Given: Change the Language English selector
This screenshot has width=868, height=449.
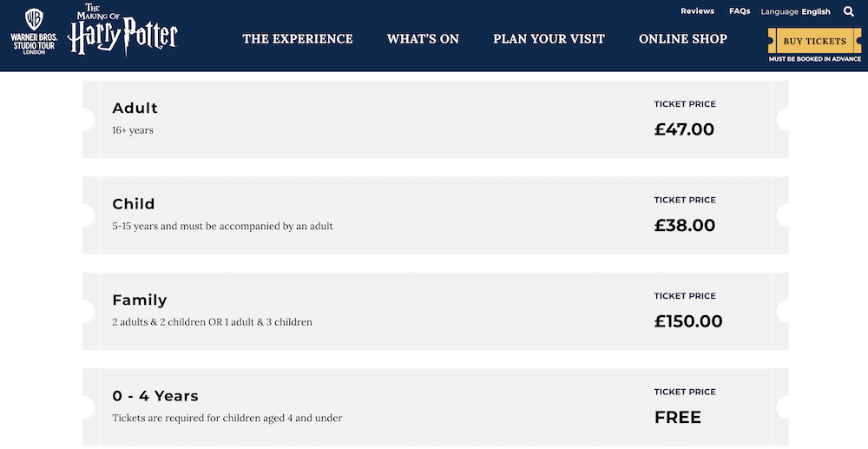Looking at the screenshot, I should click(795, 12).
